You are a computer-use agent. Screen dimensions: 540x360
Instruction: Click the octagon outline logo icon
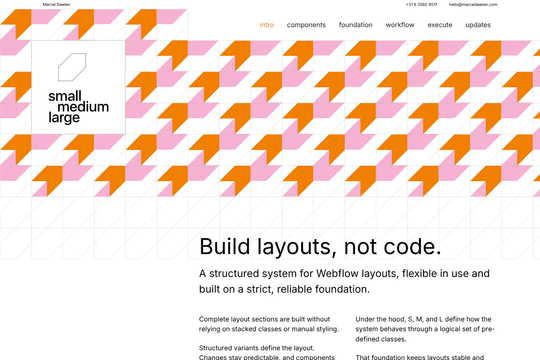tap(72, 67)
